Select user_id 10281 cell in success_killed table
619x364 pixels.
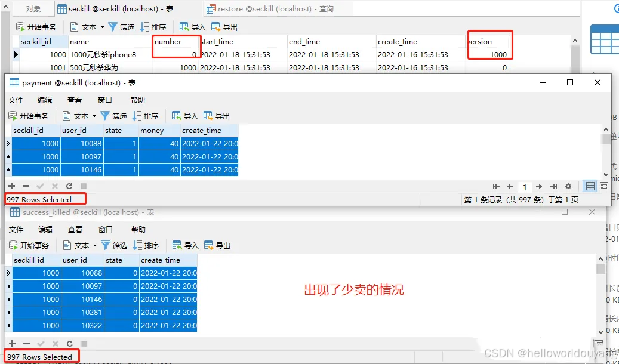82,312
